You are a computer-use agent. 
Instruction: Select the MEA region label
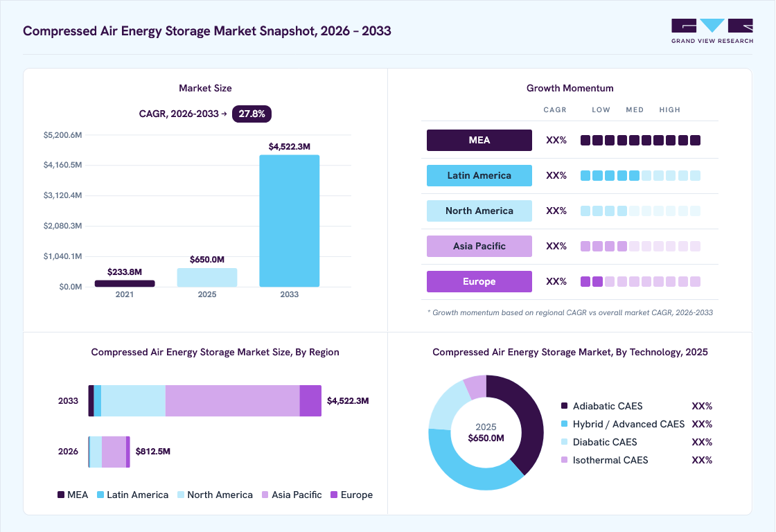tap(479, 140)
